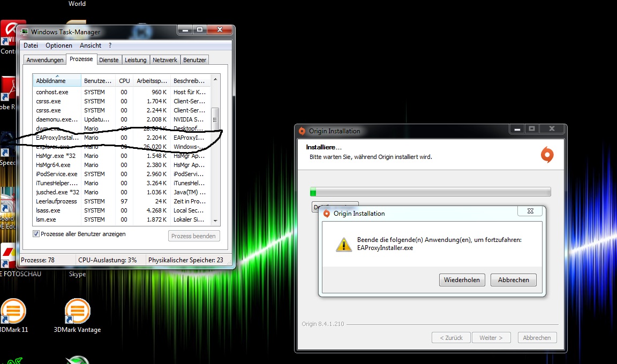Close the Origin warning dialog with X
Viewport: 617px width, 364px height.
pos(530,211)
